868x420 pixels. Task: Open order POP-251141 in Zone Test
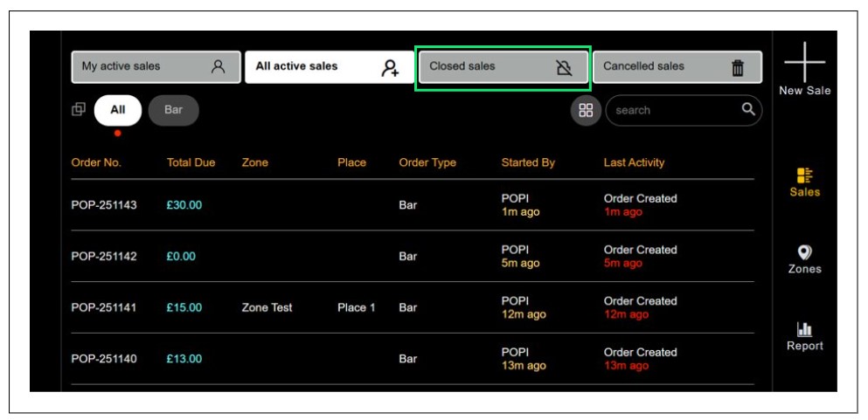(104, 307)
